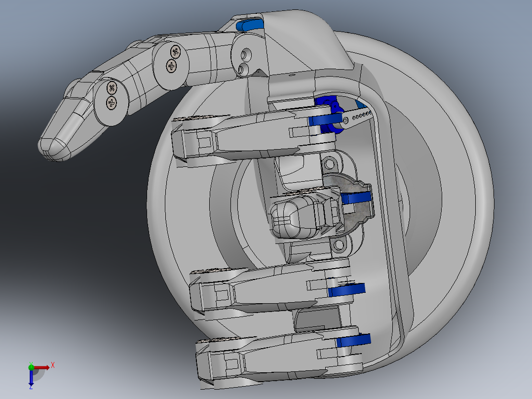Select the blue pin on the third curled finger
The width and height of the screenshot is (532, 399).
[346, 290]
